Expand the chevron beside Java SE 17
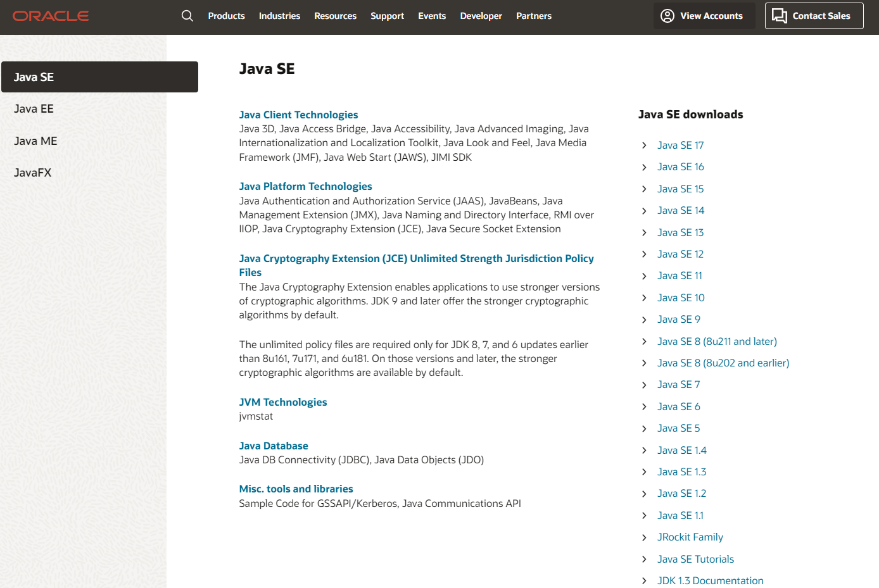This screenshot has width=879, height=588. point(644,146)
